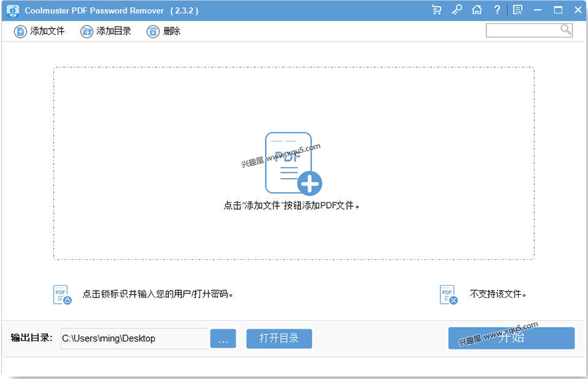This screenshot has width=588, height=379.
Task: Click the shopping cart purchase icon
Action: pyautogui.click(x=436, y=10)
